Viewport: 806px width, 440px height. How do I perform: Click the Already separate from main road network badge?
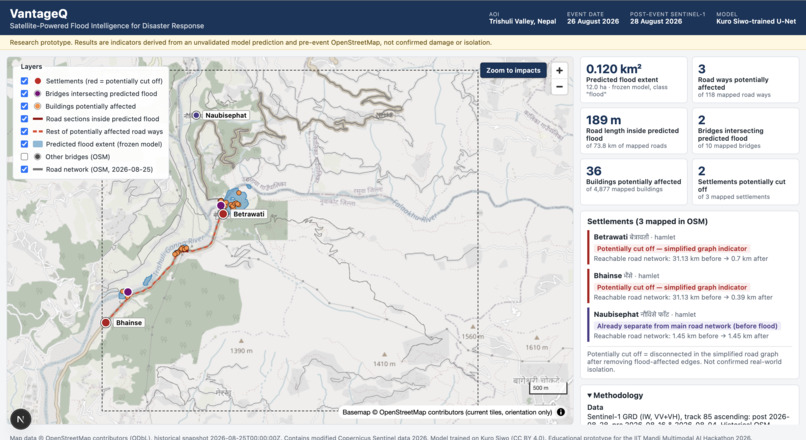(688, 326)
